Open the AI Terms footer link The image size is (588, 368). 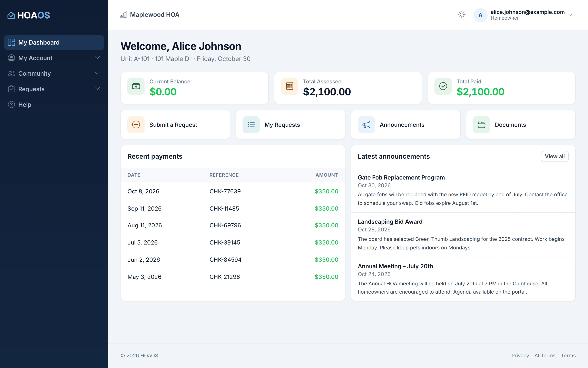pyautogui.click(x=545, y=356)
